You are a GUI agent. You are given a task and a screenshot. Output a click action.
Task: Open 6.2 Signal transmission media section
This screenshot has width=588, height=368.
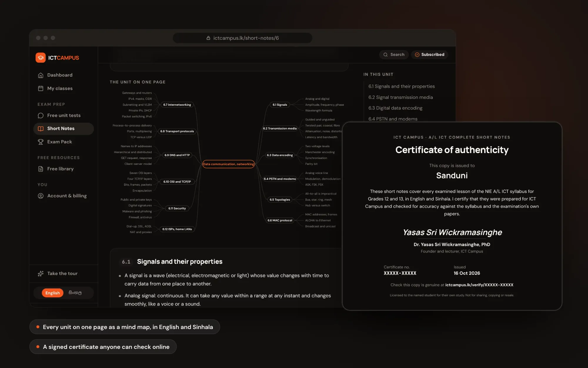(400, 97)
